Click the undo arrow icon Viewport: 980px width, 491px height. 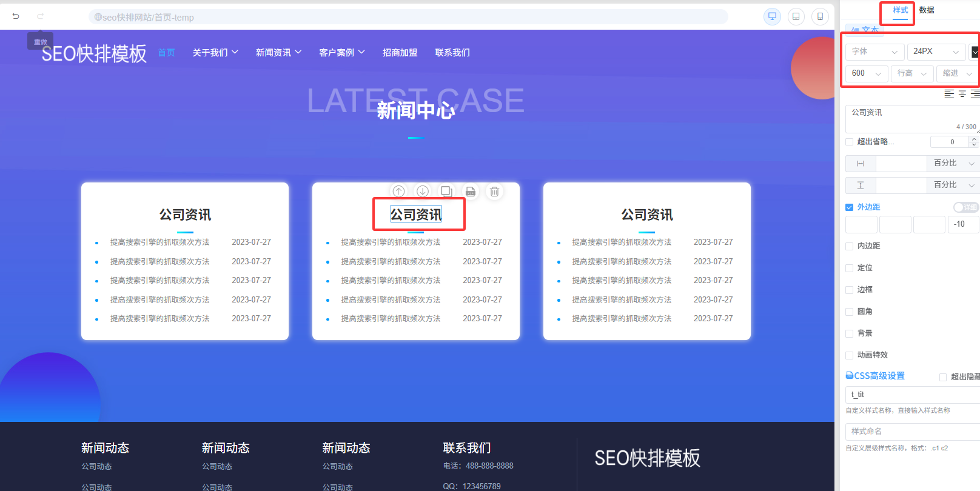point(16,16)
